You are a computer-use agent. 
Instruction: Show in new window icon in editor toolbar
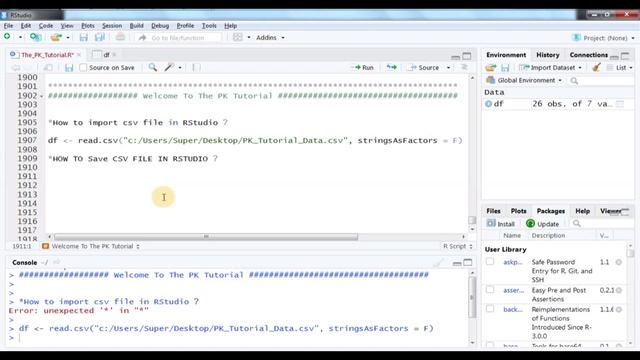pos(48,68)
